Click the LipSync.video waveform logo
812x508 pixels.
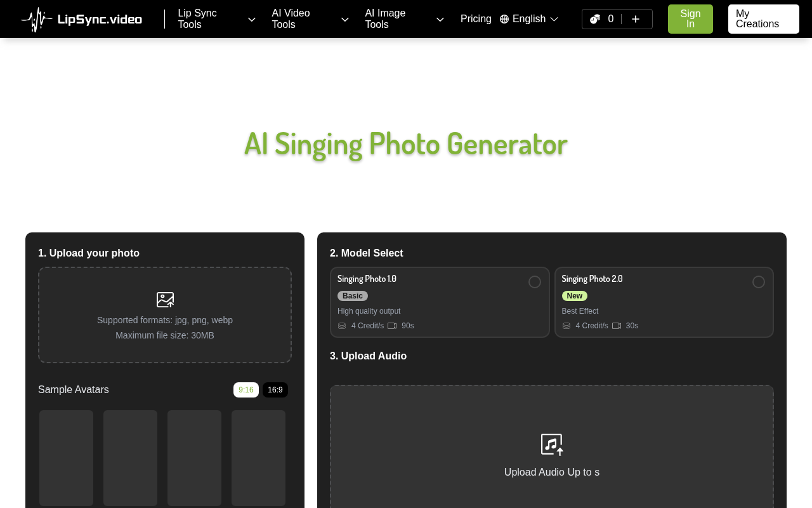tap(36, 19)
